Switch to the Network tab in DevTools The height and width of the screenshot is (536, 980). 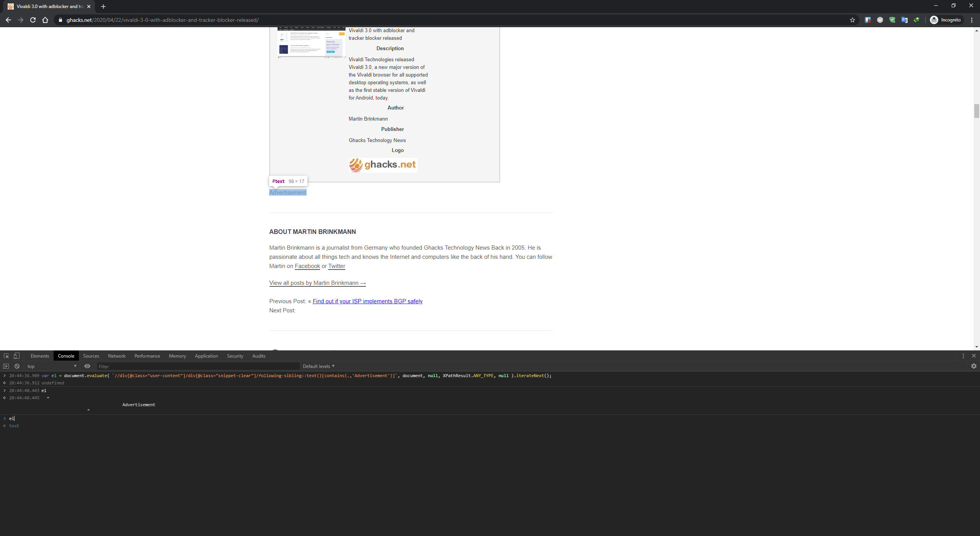(116, 356)
